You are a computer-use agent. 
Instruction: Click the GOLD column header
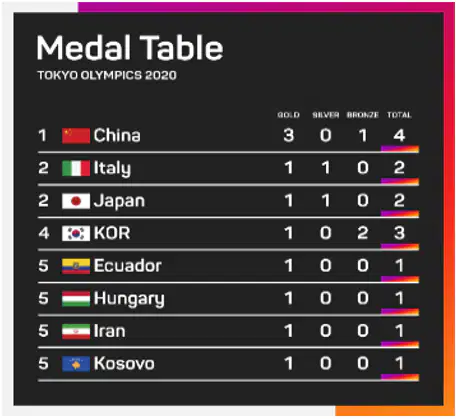pos(289,115)
